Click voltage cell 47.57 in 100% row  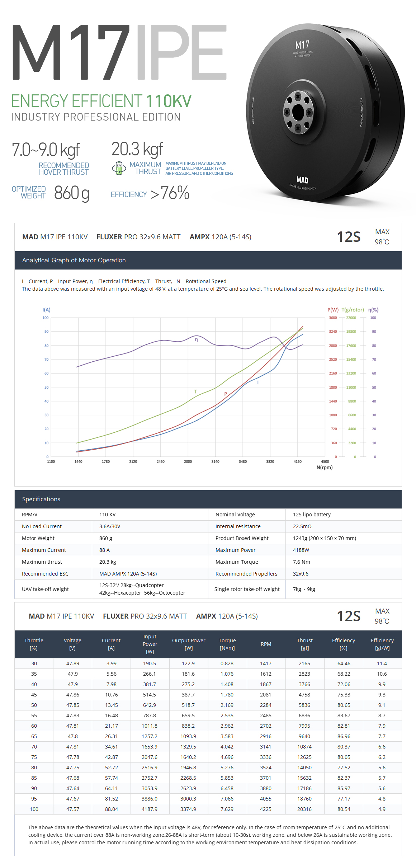pyautogui.click(x=72, y=809)
